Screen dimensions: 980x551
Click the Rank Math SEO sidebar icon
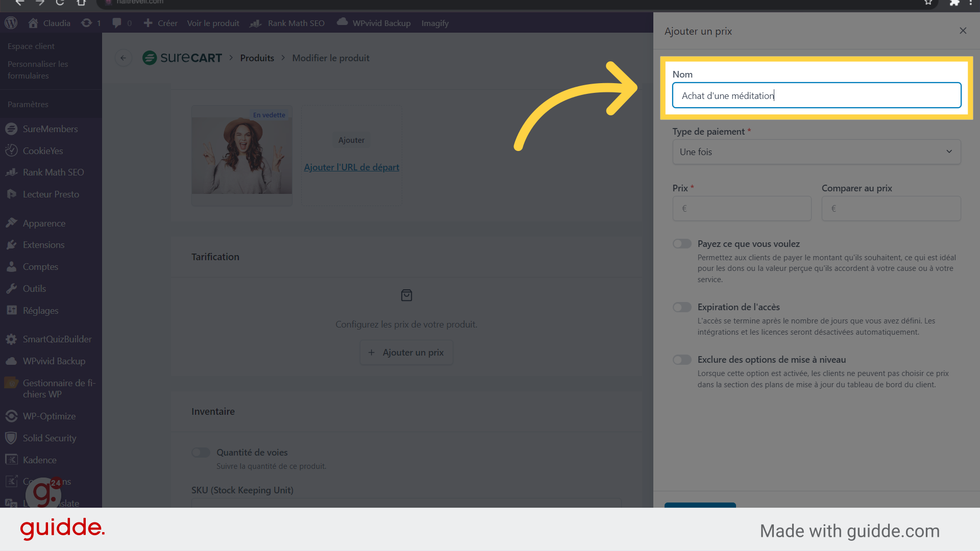click(x=11, y=172)
